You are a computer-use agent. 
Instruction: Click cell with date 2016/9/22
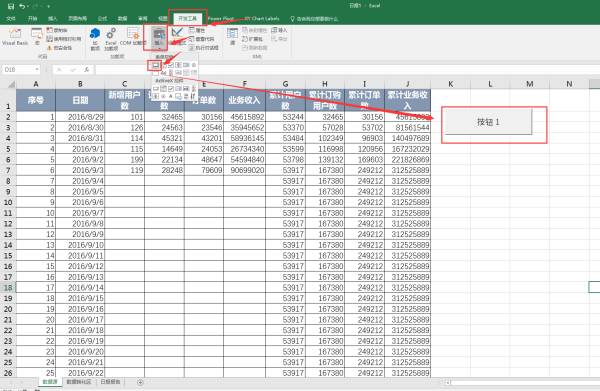(80, 372)
